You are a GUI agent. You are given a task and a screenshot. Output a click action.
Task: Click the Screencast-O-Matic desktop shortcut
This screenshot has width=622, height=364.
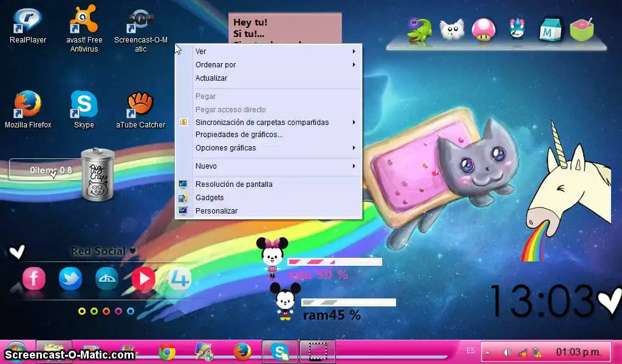point(141,31)
